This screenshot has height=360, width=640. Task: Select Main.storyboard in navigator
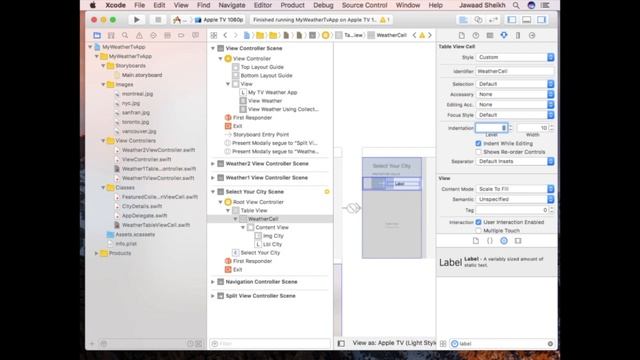tap(142, 75)
